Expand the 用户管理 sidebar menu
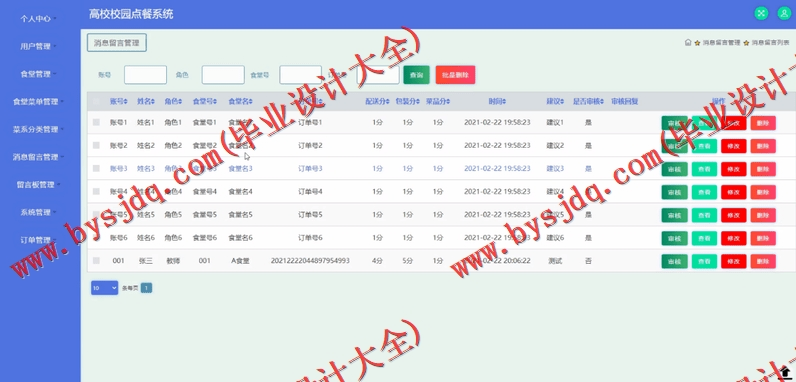Viewport: 796px width, 382px height. point(38,46)
